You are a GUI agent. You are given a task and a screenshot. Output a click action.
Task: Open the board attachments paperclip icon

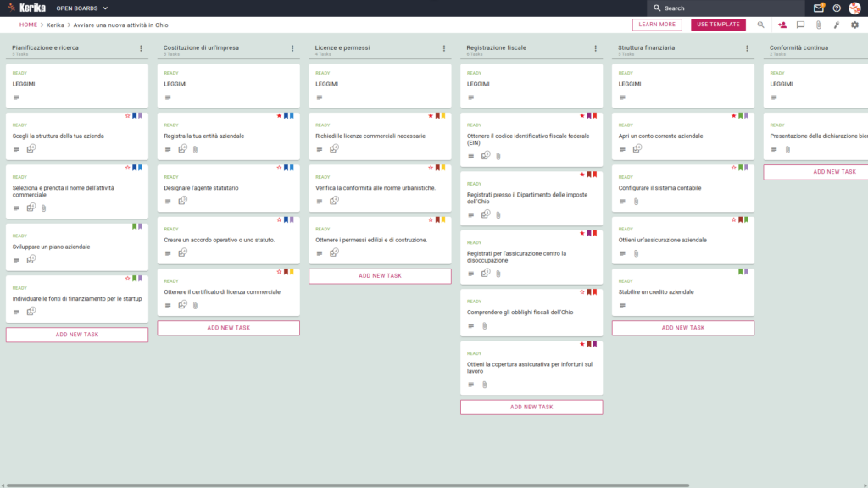(x=819, y=25)
